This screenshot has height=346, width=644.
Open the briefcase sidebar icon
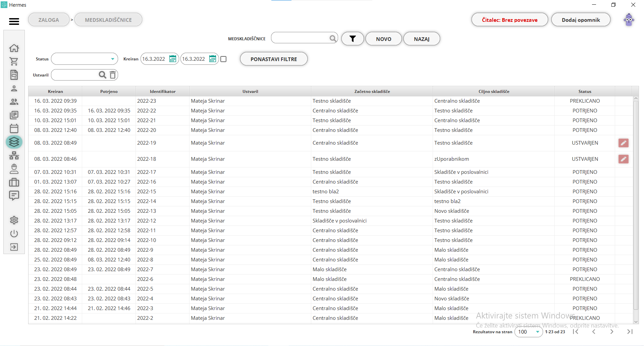pos(14,182)
